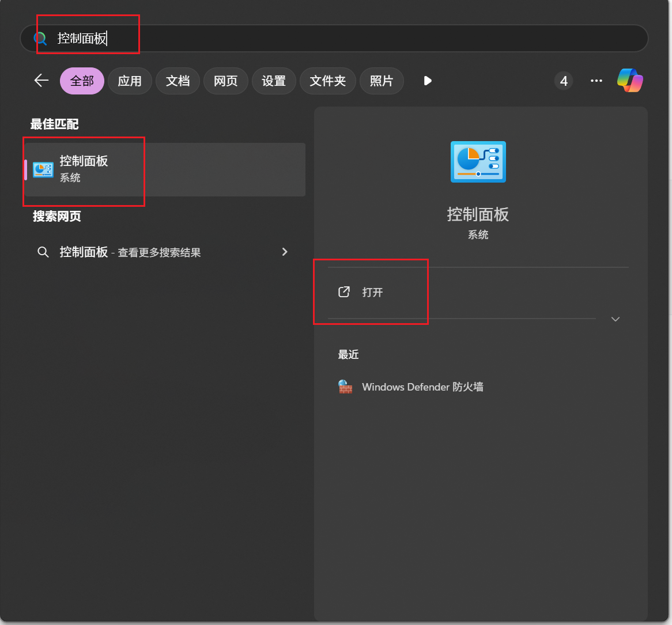Open the Copilot icon
The image size is (672, 625).
click(630, 81)
